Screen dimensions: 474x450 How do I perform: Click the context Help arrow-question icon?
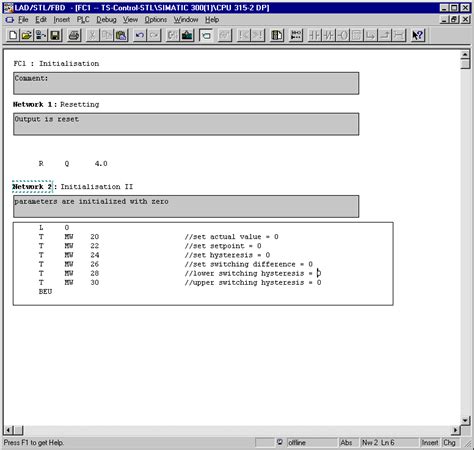click(x=417, y=35)
